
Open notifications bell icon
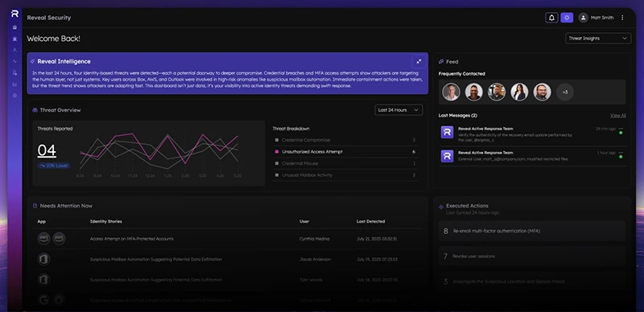(x=551, y=18)
